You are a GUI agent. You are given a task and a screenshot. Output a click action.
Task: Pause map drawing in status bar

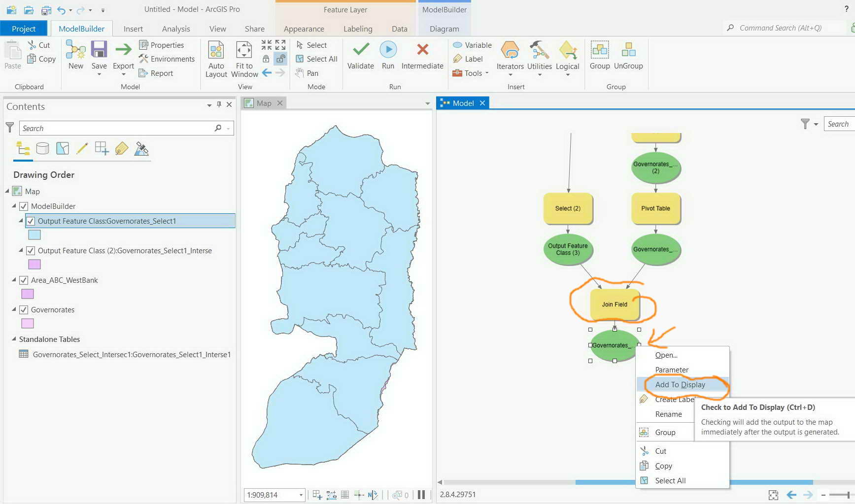[x=421, y=495]
